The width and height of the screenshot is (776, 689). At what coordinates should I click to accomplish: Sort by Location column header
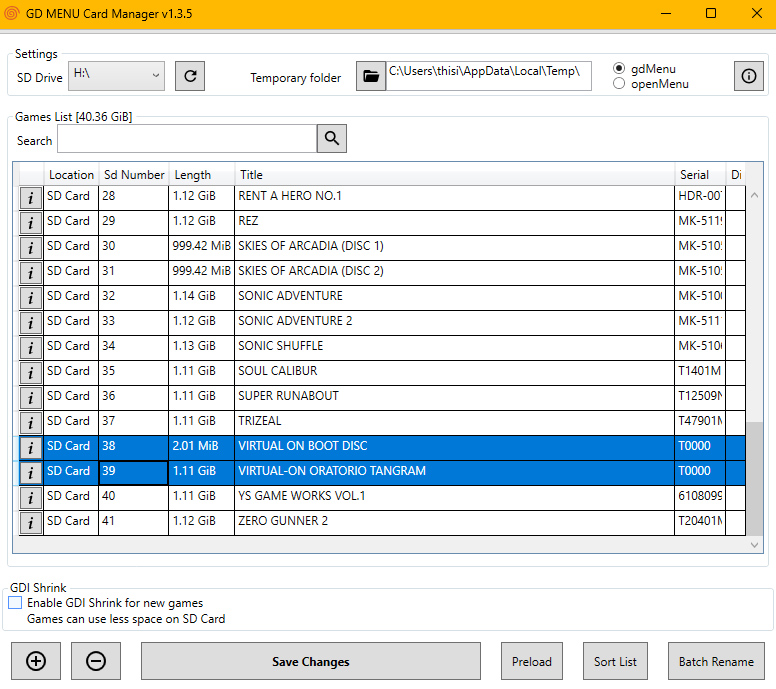tap(71, 175)
